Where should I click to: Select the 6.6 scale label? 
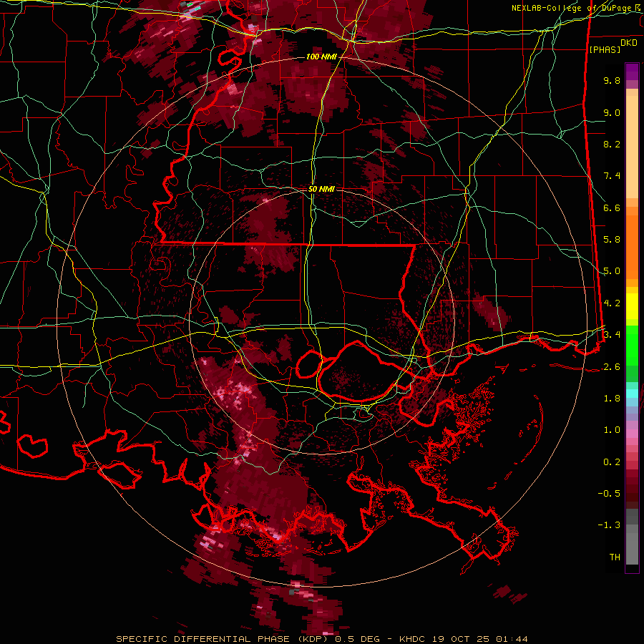click(x=612, y=208)
